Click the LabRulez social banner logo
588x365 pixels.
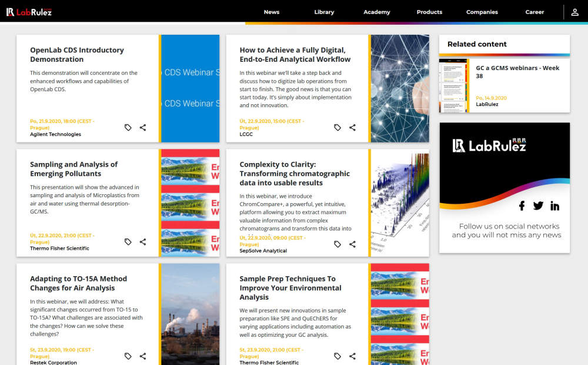[x=489, y=145]
